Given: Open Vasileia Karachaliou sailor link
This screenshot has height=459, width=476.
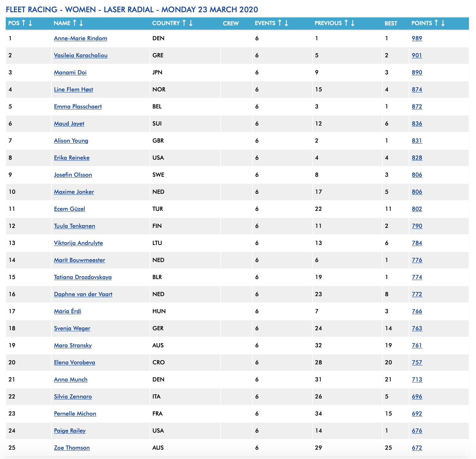Looking at the screenshot, I should 81,55.
